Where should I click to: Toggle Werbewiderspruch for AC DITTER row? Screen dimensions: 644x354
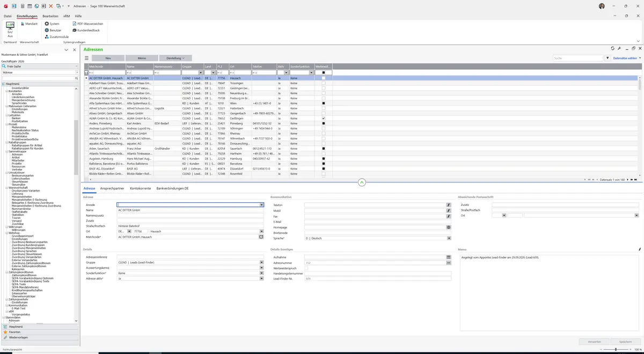(324, 78)
